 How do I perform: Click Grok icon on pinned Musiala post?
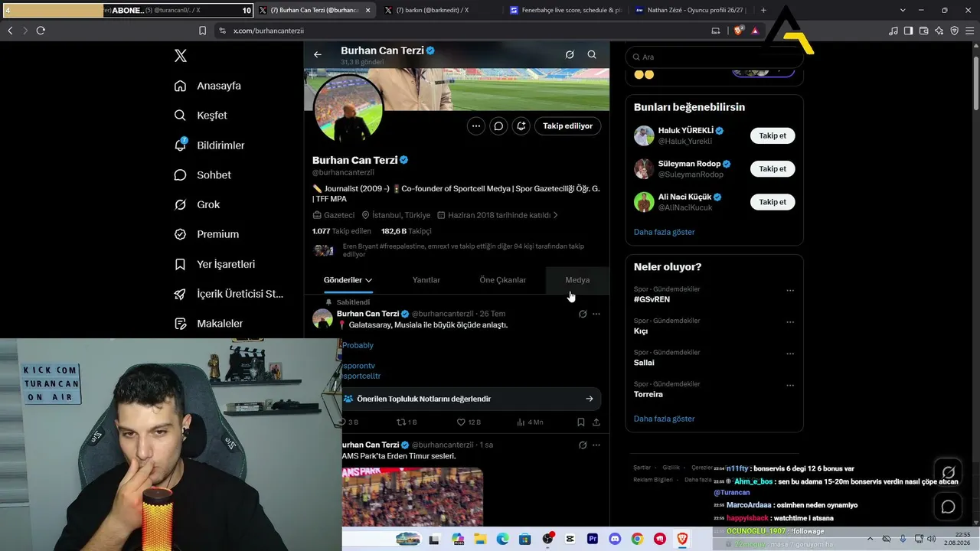583,314
